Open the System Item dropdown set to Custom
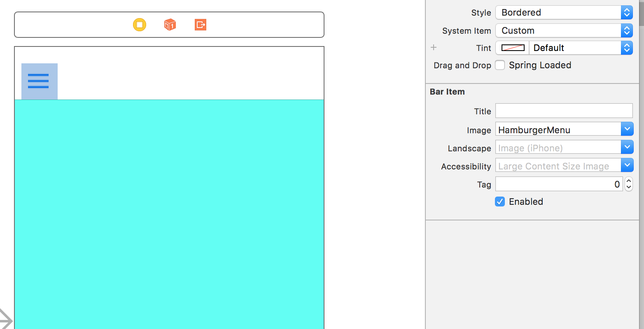 click(x=627, y=30)
